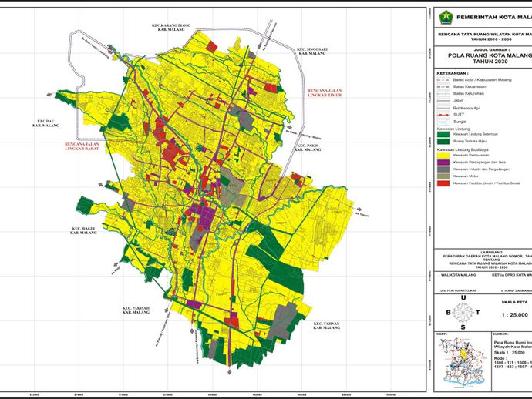Click the 'Rel Kereta Api' legend label
532x399 pixels.
[x=466, y=108]
